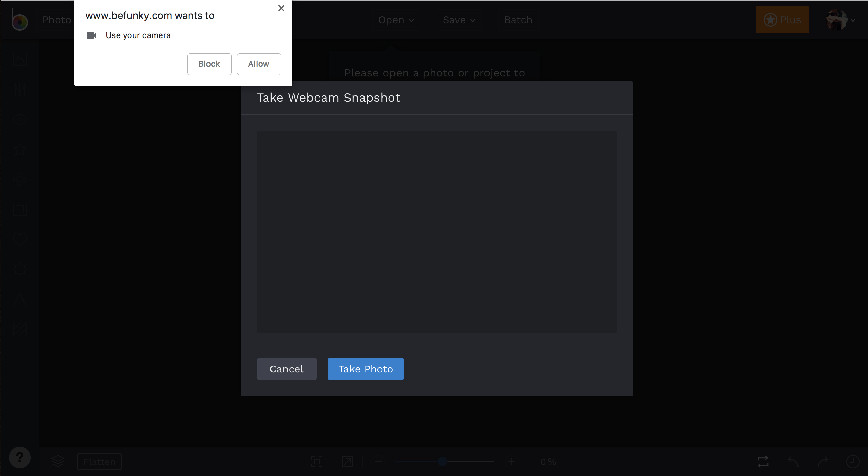Click the redo arrow
This screenshot has width=868, height=476.
click(823, 462)
